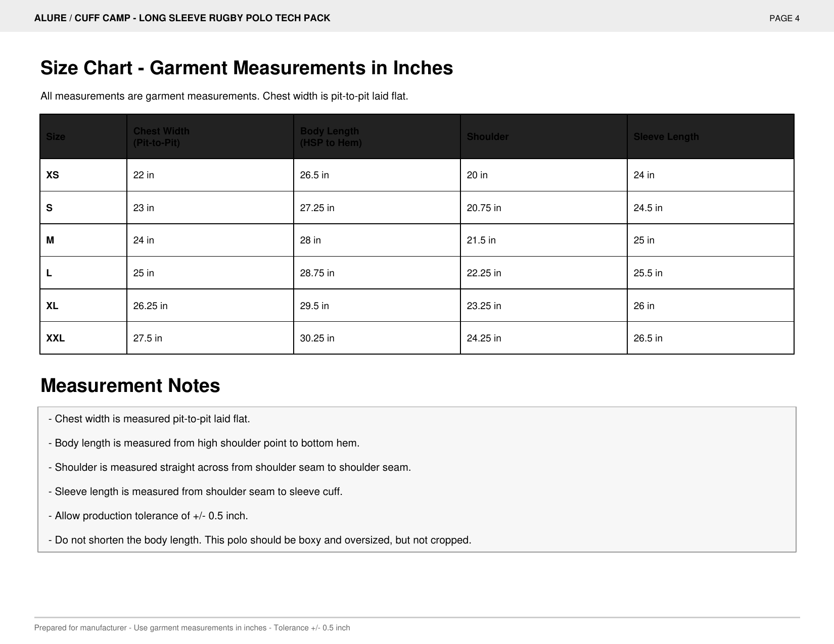The height and width of the screenshot is (644, 834).
Task: Click the Chest Width column header
Action: [210, 136]
